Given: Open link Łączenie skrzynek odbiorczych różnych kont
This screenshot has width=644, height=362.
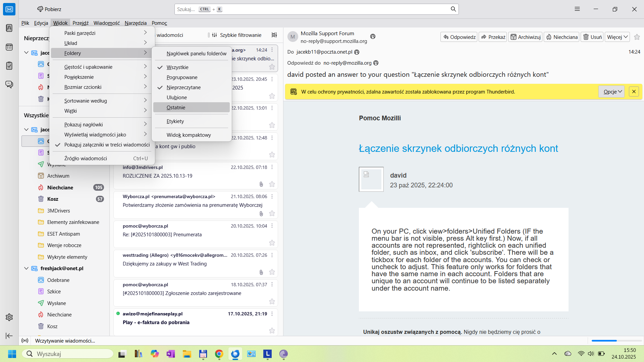Looking at the screenshot, I should click(458, 148).
